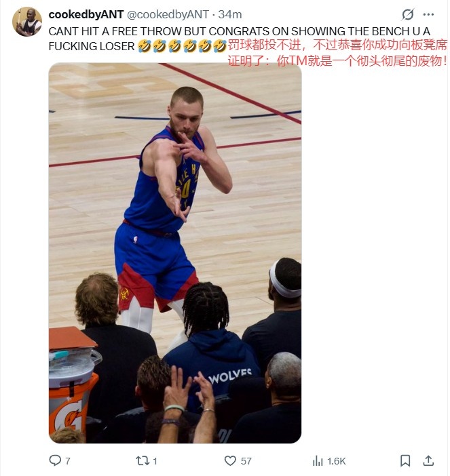View analytics with the 1.6K bar chart icon
This screenshot has width=450, height=476.
tap(318, 461)
